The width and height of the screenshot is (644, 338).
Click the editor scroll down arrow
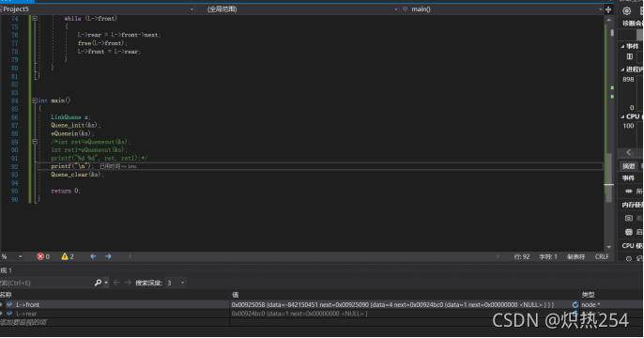(x=608, y=247)
